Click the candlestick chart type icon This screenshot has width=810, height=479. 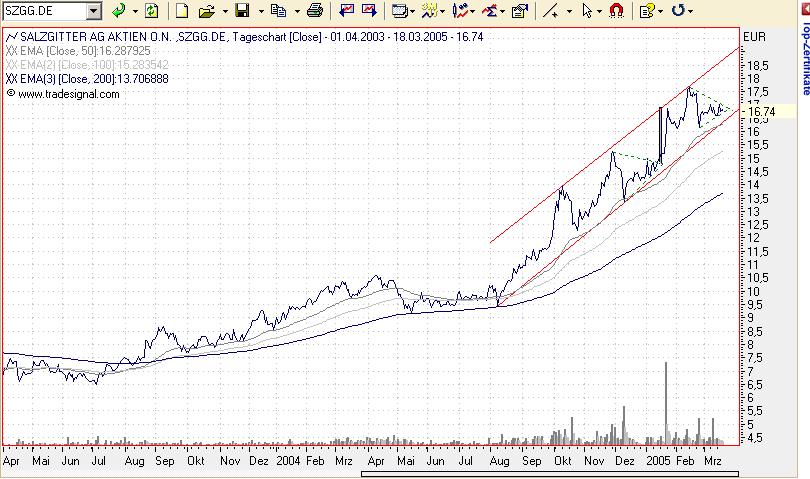pos(460,10)
